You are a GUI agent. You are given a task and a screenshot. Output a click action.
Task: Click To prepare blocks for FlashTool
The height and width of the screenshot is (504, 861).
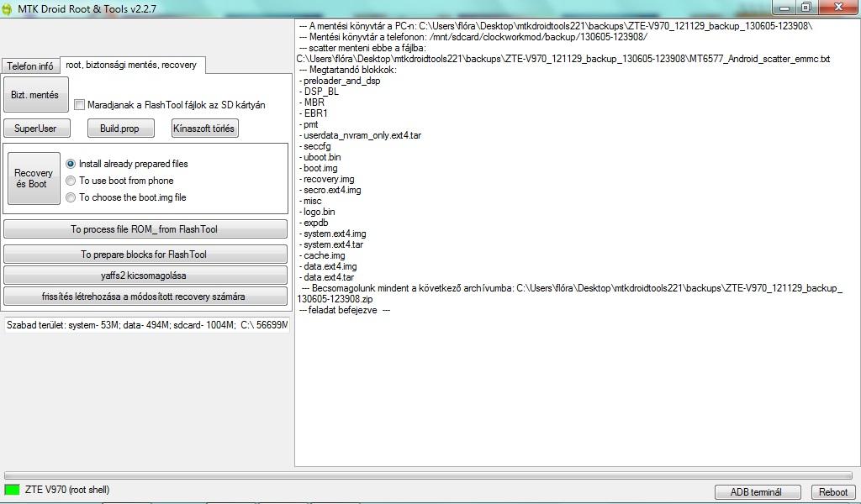(x=145, y=254)
